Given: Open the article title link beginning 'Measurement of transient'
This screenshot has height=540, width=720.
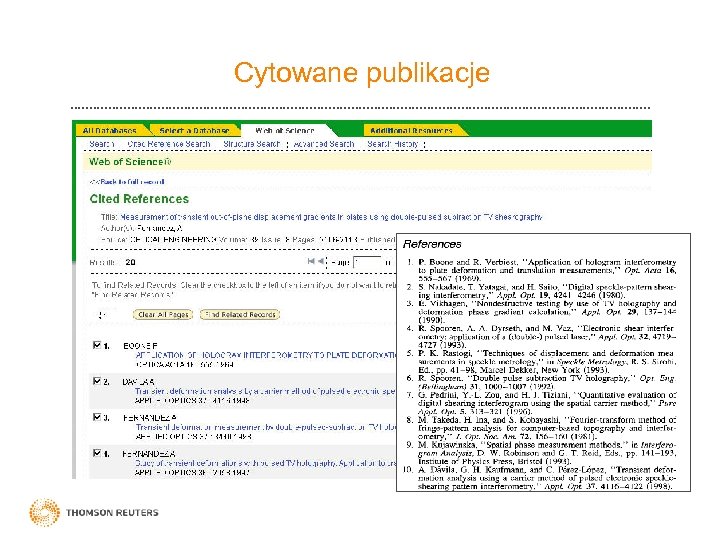Looking at the screenshot, I should coord(330,217).
